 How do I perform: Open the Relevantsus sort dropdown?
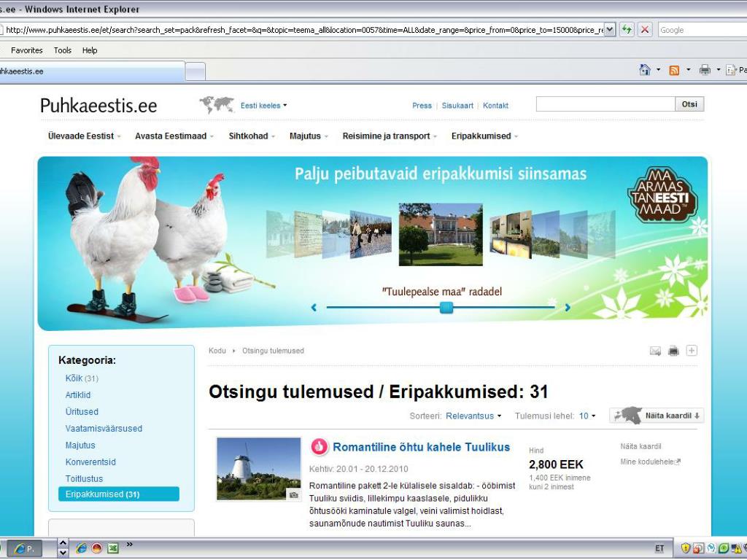pyautogui.click(x=473, y=416)
